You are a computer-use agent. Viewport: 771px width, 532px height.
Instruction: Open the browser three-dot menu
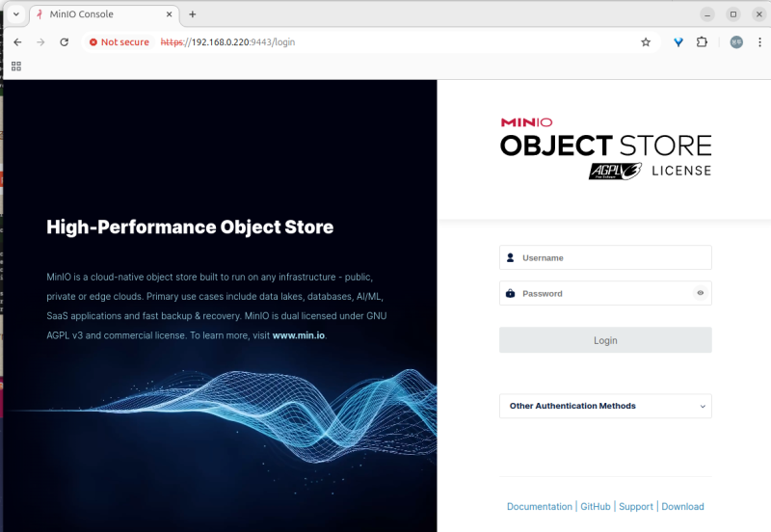pos(759,42)
